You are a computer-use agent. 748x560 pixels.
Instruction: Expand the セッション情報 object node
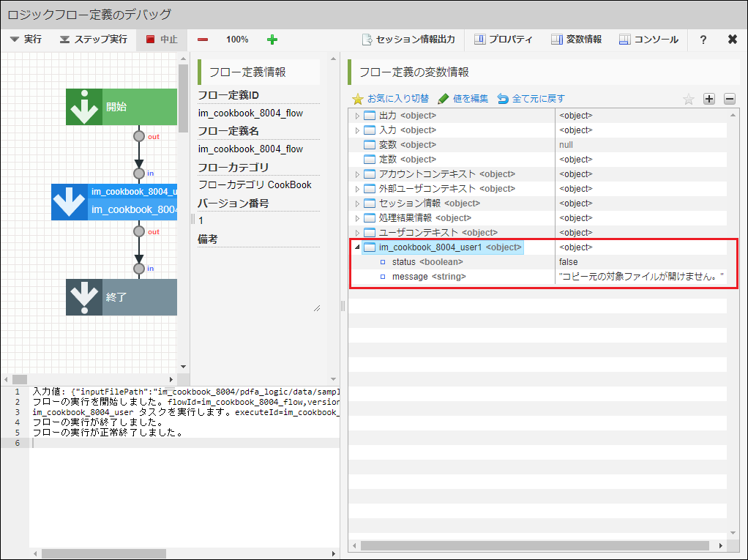tap(357, 204)
